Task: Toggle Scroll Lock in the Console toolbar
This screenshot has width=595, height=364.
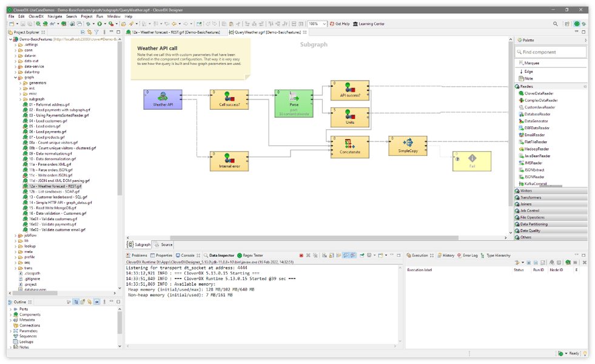Action: [331, 255]
